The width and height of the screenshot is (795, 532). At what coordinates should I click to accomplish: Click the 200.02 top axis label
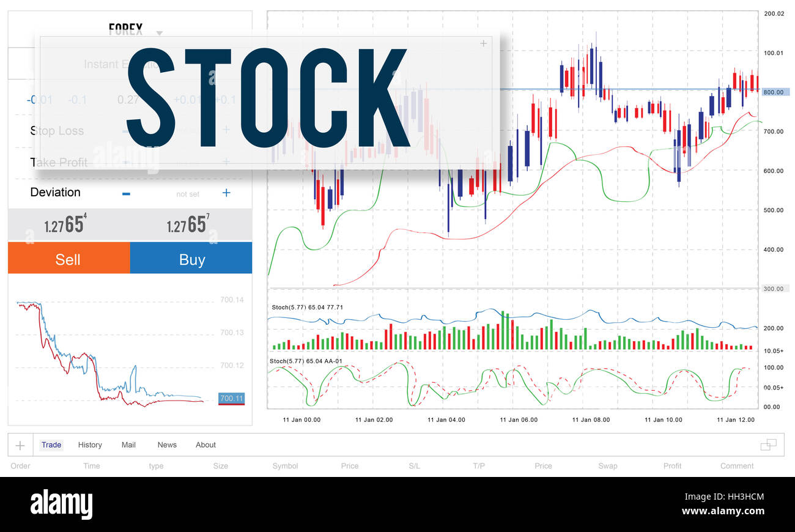[774, 13]
